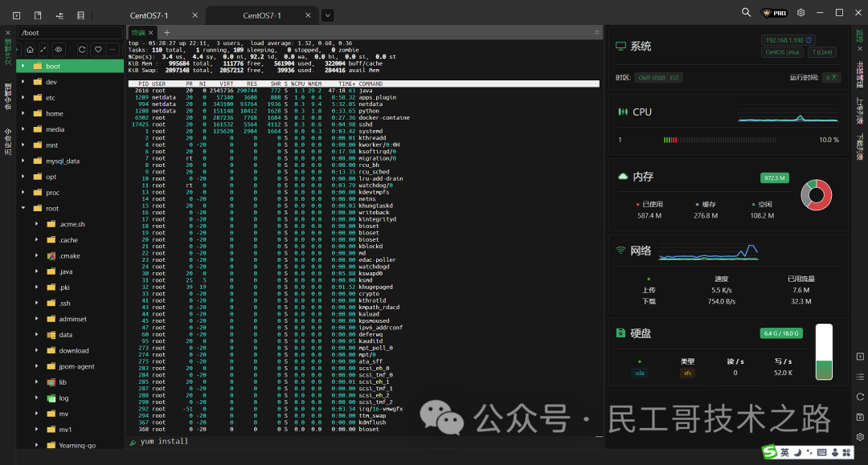Collapse the root folder
This screenshot has width=868, height=465.
point(23,209)
